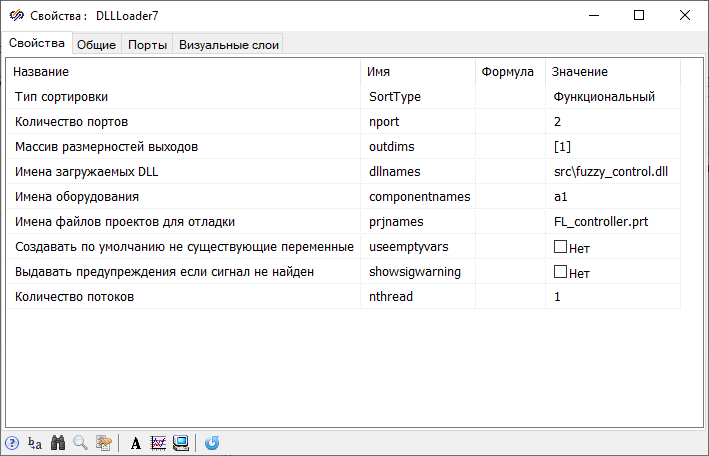This screenshot has width=709, height=456.
Task: Click the graph chart icon
Action: pyautogui.click(x=158, y=443)
